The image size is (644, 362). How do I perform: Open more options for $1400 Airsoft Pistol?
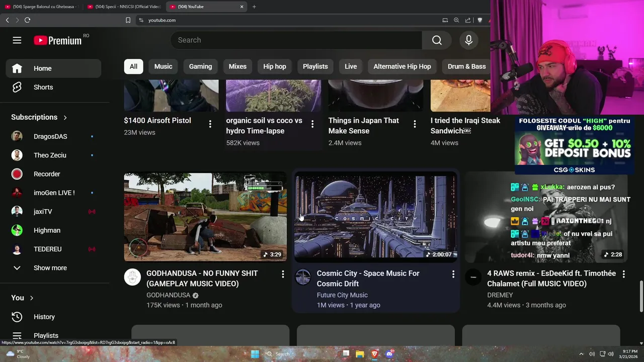(210, 124)
